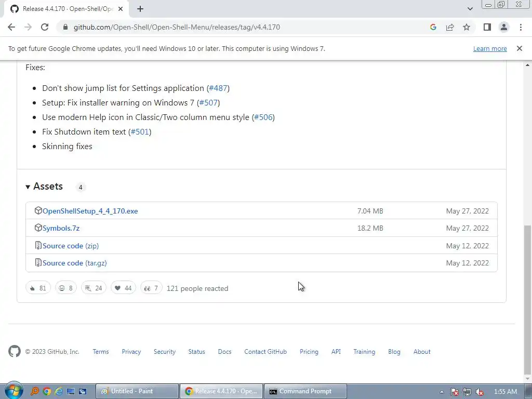Click the forward navigation arrow
Screen dimensions: 532x399
click(x=28, y=27)
